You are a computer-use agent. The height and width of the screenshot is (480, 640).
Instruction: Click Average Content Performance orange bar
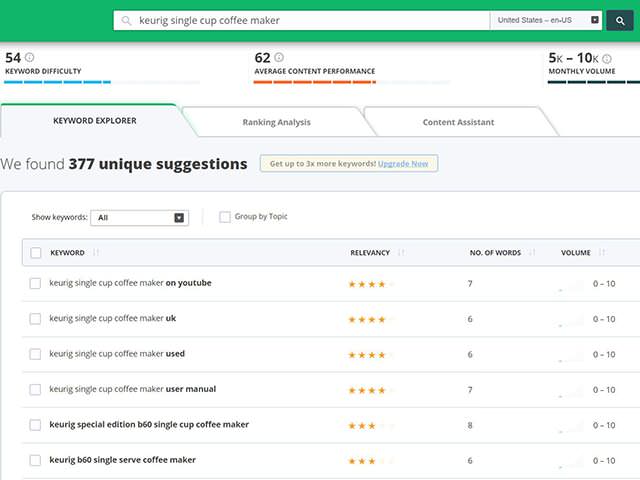pos(315,82)
